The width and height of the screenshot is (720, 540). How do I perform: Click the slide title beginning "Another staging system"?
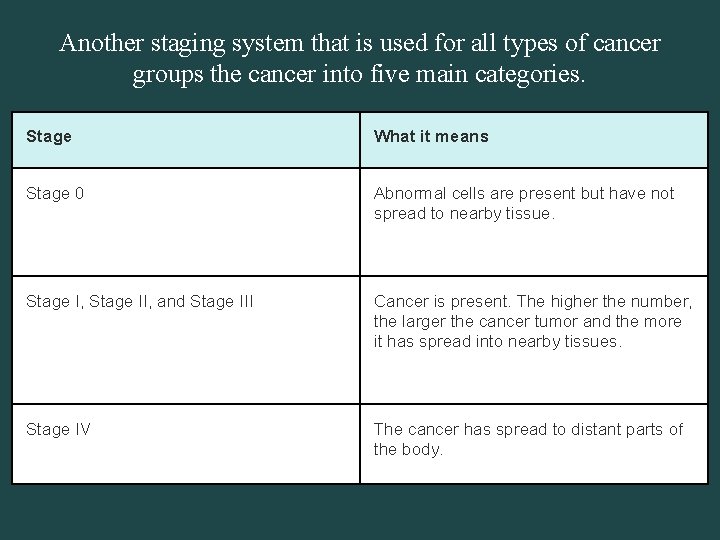(360, 44)
